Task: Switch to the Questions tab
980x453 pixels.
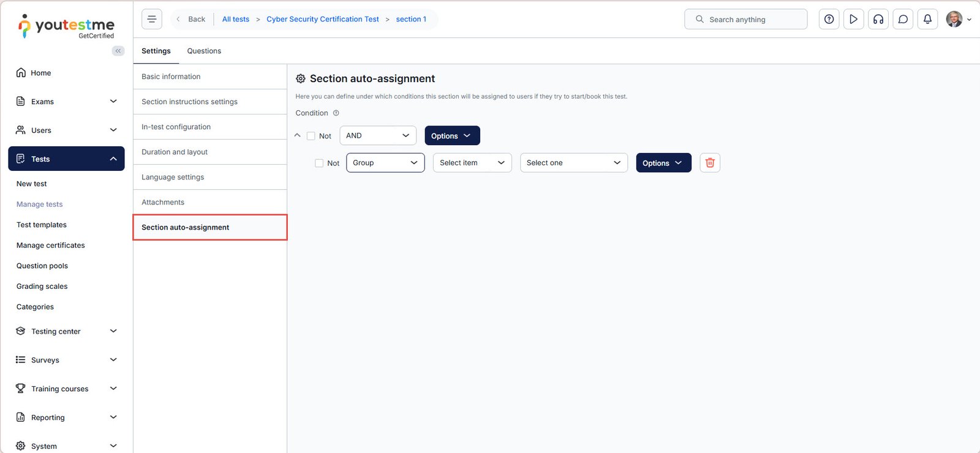Action: [204, 51]
